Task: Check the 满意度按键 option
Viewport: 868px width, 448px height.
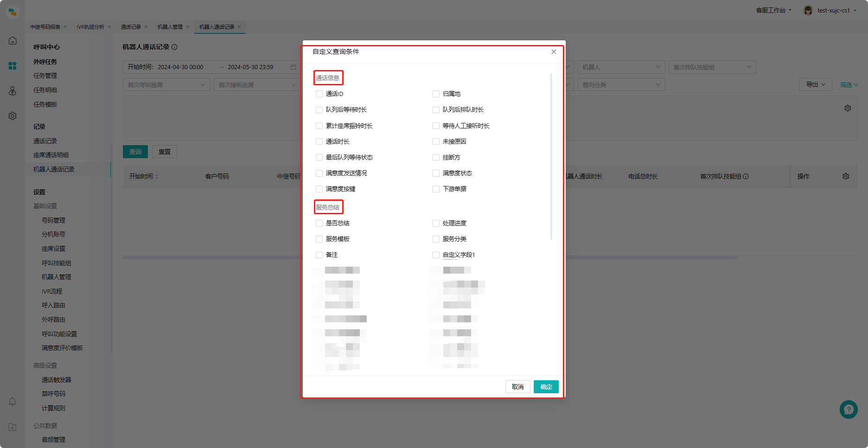Action: click(319, 189)
